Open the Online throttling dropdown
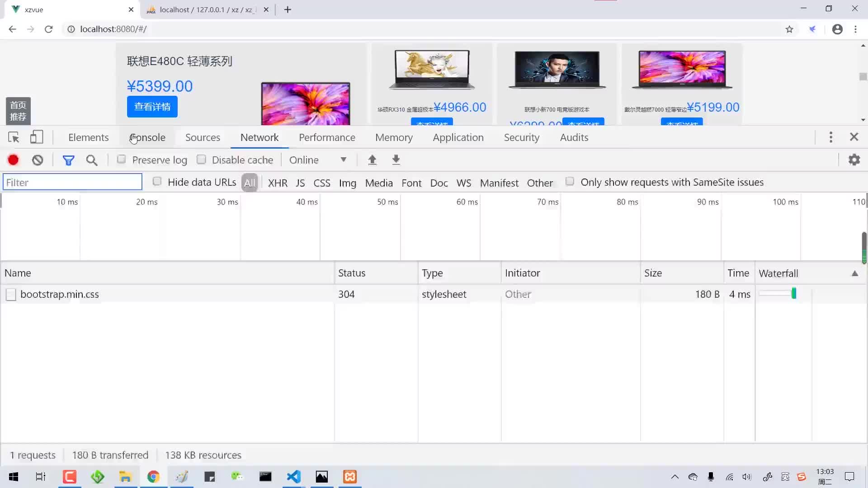 coord(318,160)
